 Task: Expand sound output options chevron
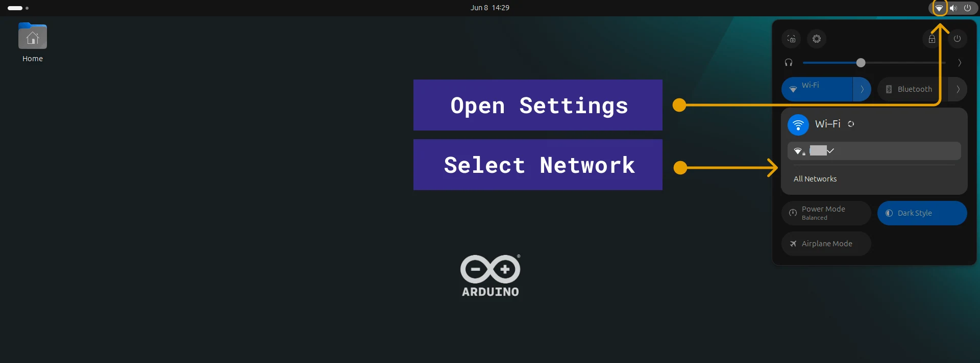pos(960,63)
